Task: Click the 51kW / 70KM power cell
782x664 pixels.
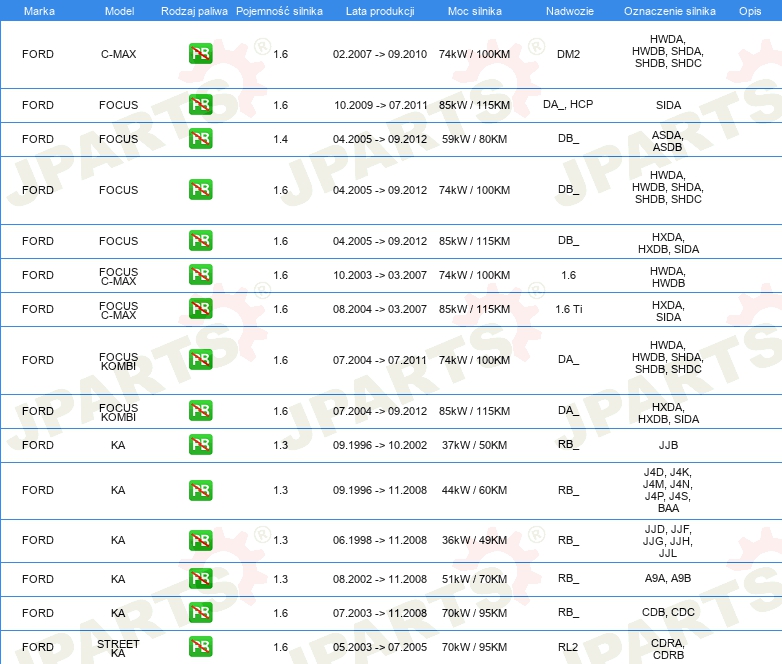Action: coord(474,579)
